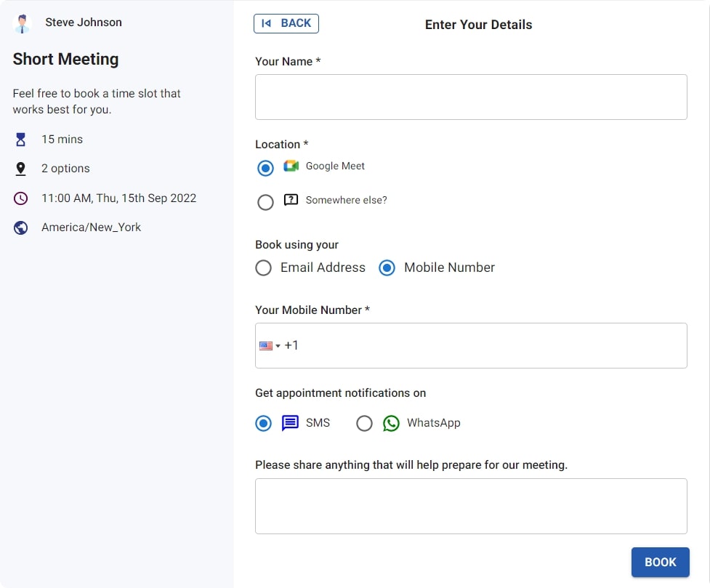Click Steve Johnson's profile avatar
This screenshot has height=588, width=710.
pos(23,23)
